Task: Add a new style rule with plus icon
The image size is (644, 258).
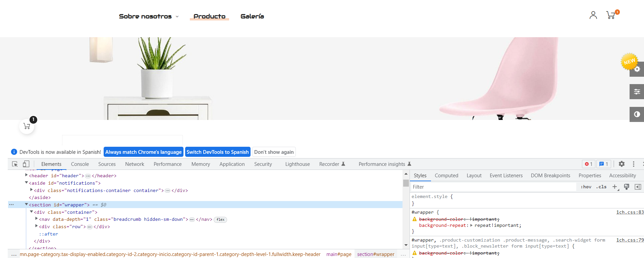Action: 614,187
